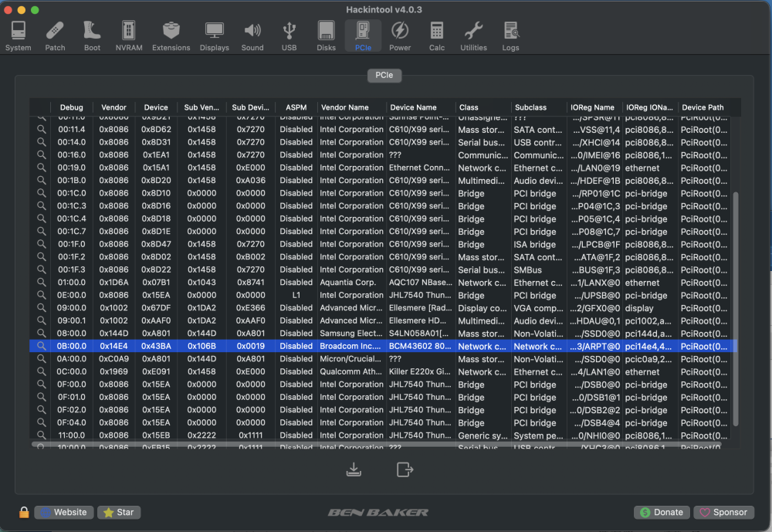772x532 pixels.
Task: Open the Website link button
Action: [64, 512]
